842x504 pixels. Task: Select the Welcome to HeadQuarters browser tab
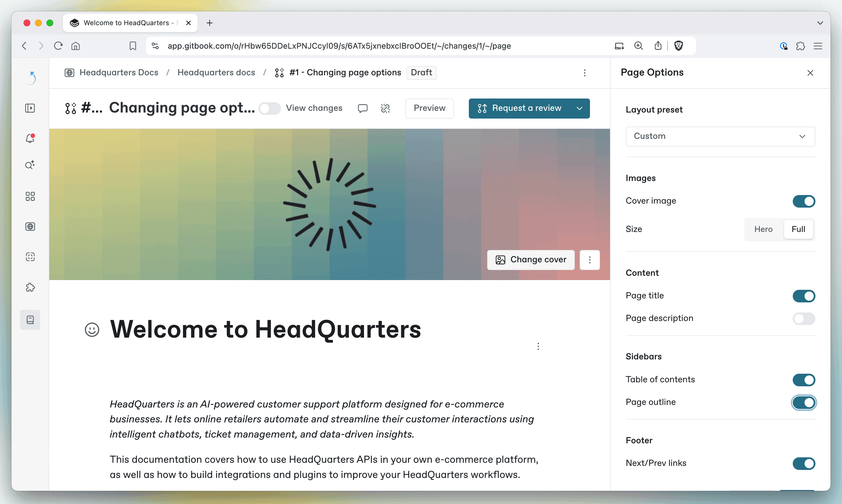coord(130,23)
